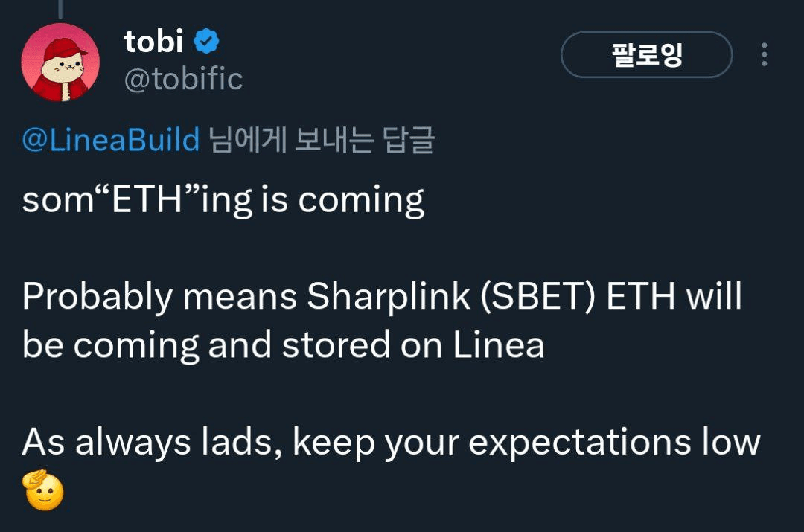The height and width of the screenshot is (532, 804).
Task: Click the (SBET) ticker text
Action: click(538, 296)
